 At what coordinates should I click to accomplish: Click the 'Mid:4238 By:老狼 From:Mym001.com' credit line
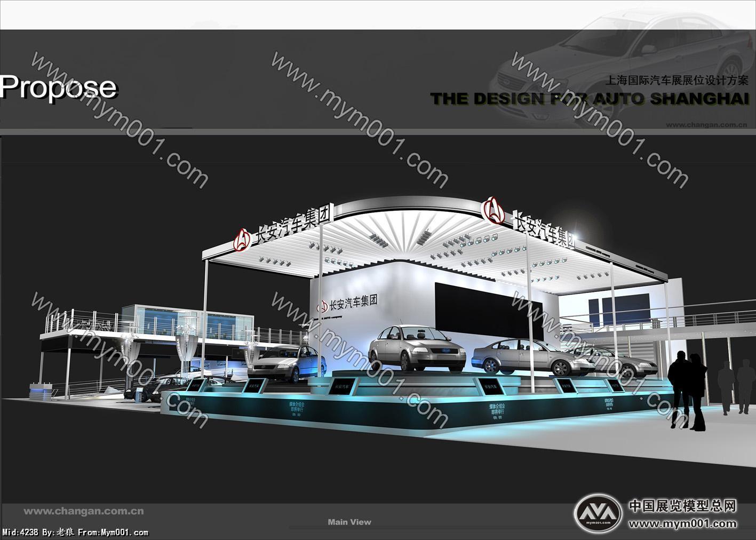[75, 532]
